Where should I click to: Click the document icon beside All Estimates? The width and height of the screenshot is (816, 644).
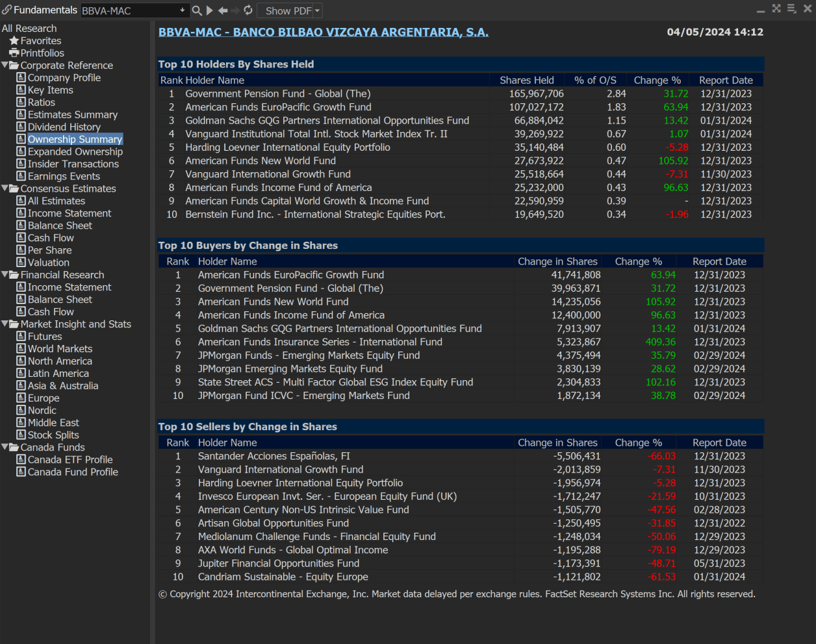click(21, 201)
